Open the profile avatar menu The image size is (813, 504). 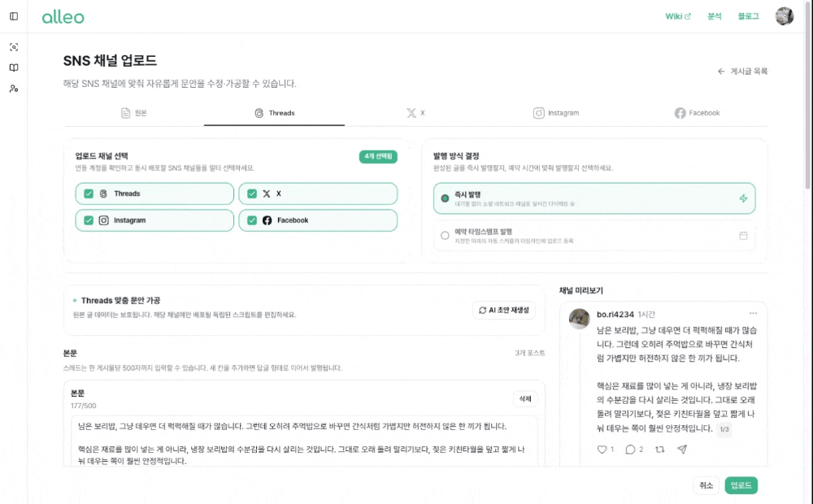(784, 16)
